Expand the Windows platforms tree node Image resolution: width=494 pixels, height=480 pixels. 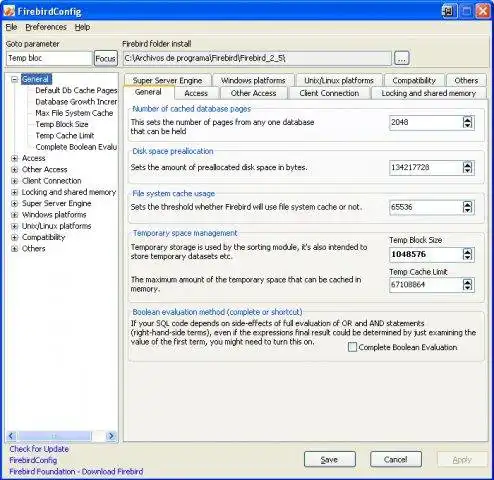tap(14, 215)
